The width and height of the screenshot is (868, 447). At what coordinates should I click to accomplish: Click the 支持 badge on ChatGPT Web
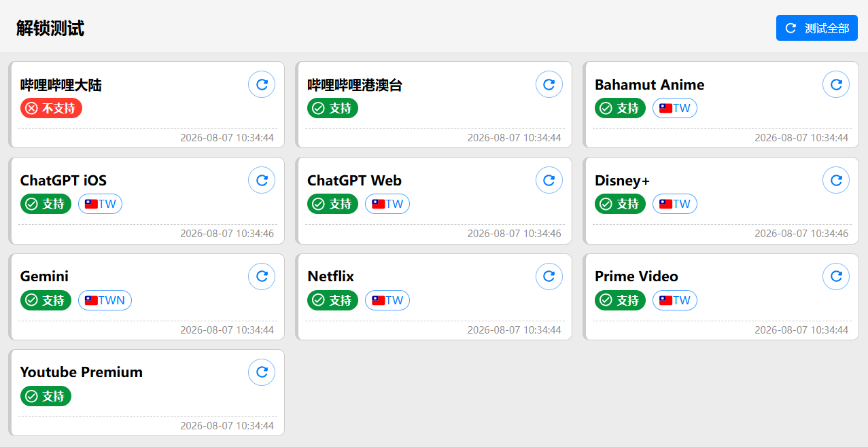[x=333, y=204]
